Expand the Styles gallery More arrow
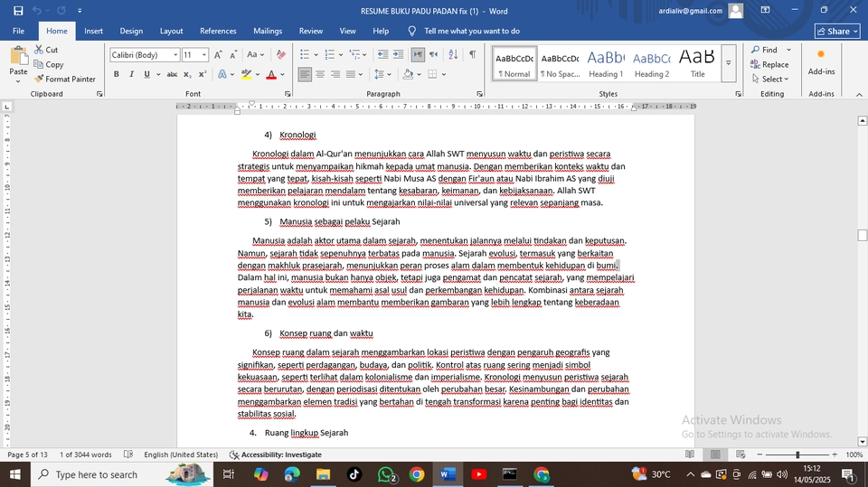868x487 pixels. click(729, 63)
